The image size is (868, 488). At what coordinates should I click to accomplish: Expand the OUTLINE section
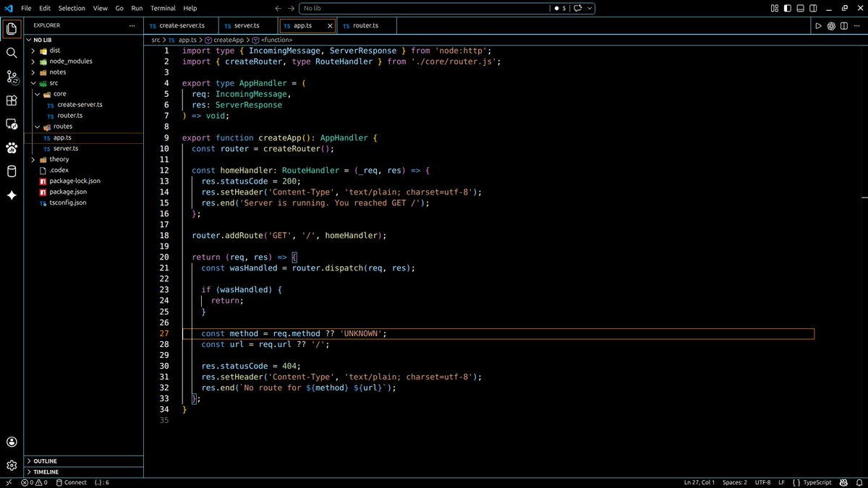coord(84,461)
